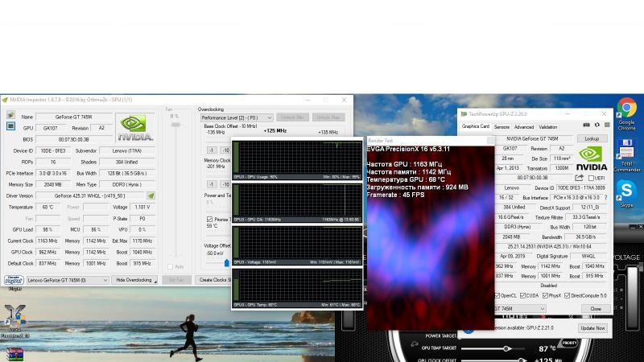
Task: Click the Driver Version field GeForce 425.31 WHQL
Action: [89, 195]
